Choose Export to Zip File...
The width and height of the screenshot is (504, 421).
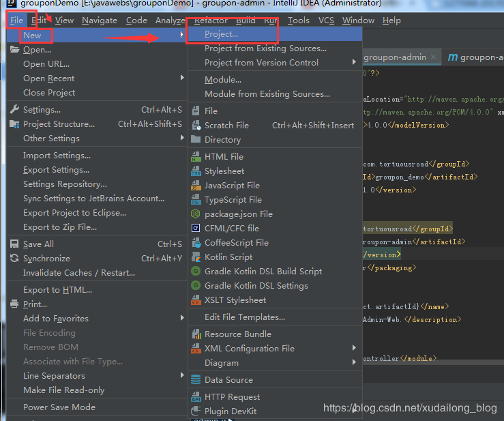coord(97,227)
